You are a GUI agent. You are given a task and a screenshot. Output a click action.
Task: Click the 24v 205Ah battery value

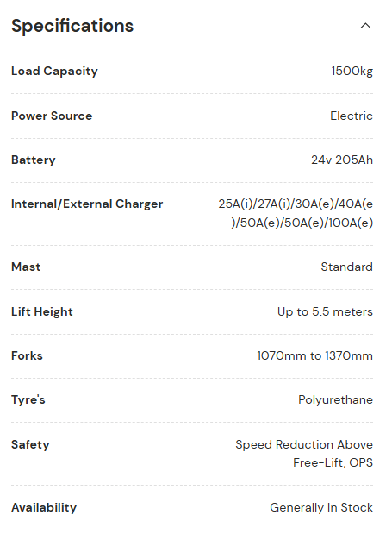(342, 160)
